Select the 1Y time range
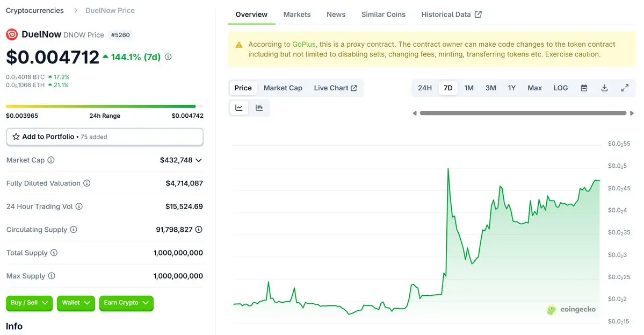 tap(512, 88)
